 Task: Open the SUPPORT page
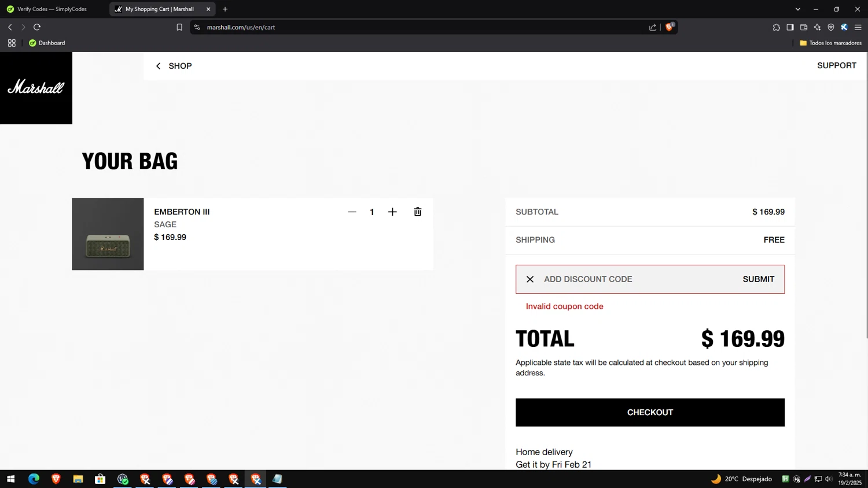coord(836,65)
